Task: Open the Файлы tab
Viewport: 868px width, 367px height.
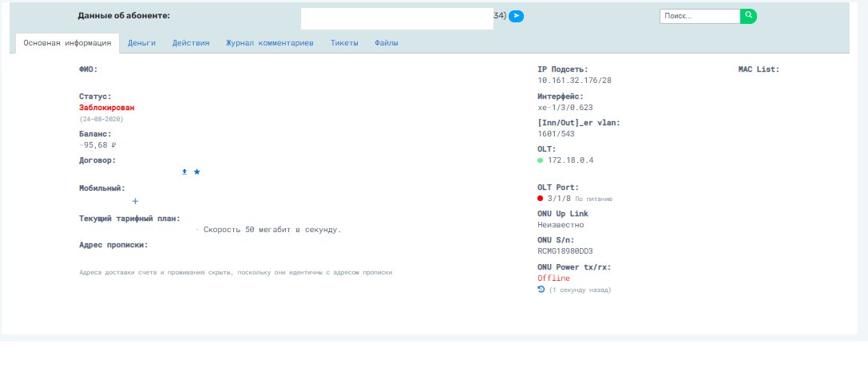Action: tap(386, 43)
